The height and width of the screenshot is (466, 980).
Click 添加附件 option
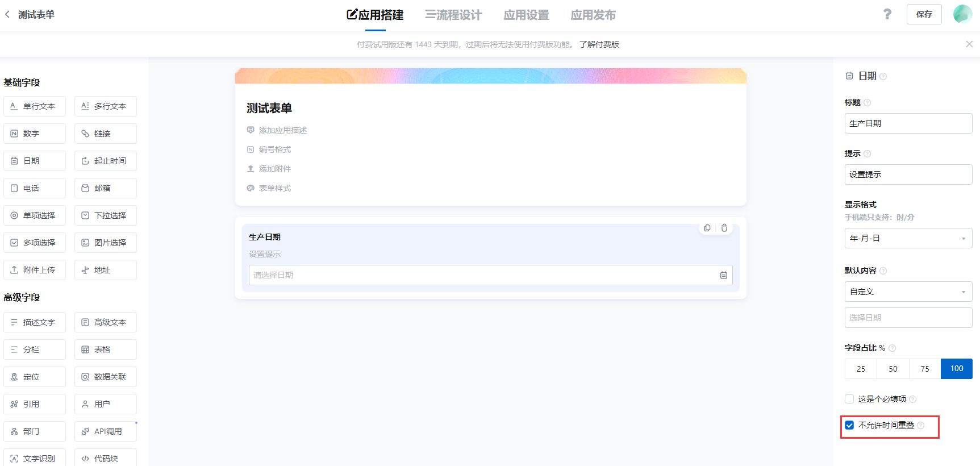(269, 169)
